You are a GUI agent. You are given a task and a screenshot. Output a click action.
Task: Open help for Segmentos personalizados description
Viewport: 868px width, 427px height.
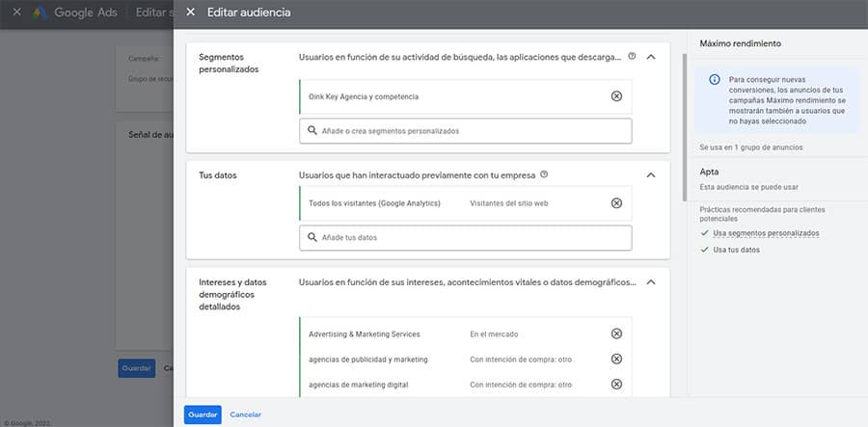click(632, 56)
